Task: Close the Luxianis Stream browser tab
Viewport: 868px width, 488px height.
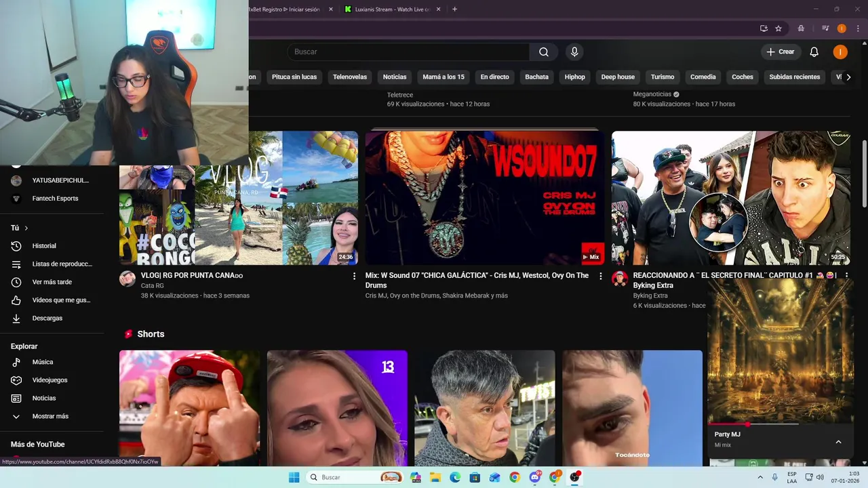Action: 439,9
